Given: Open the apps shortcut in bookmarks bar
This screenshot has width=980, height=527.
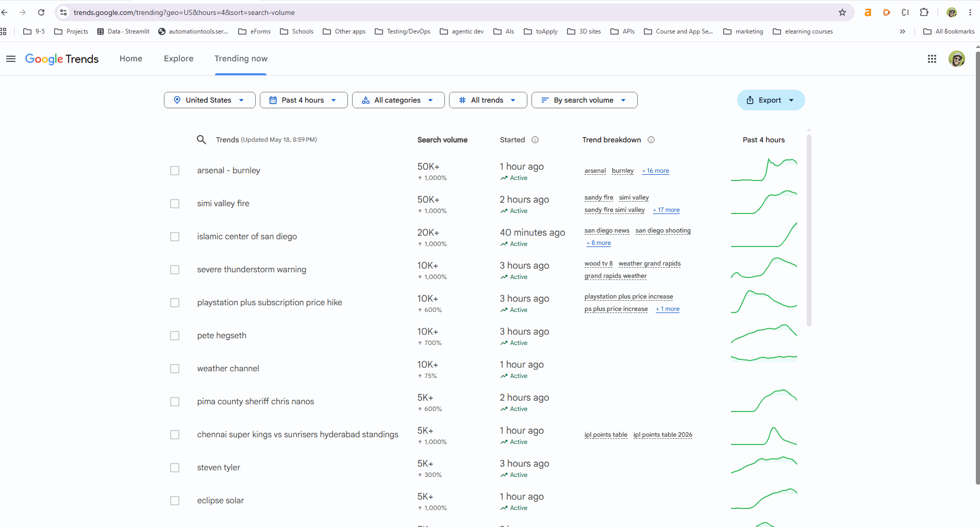Looking at the screenshot, I should 4,31.
